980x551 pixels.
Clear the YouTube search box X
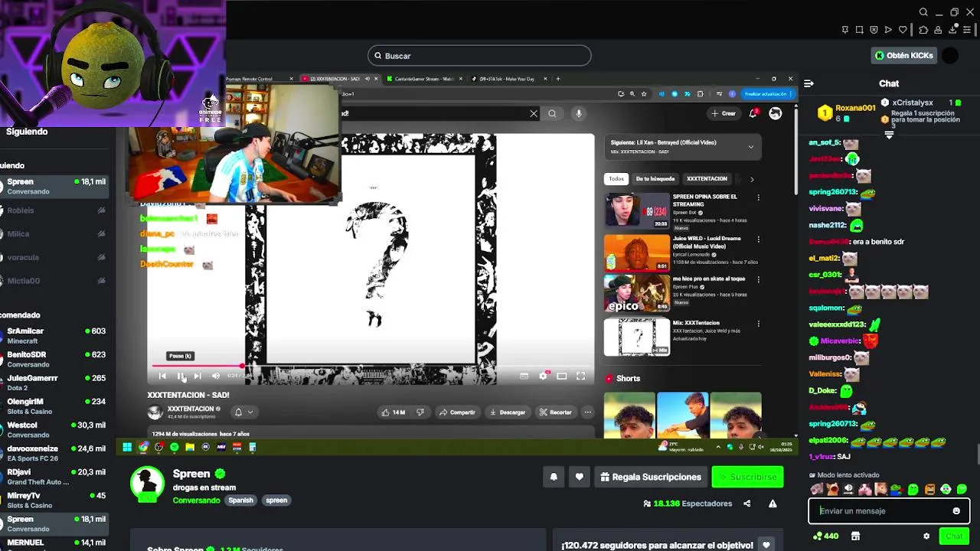[x=534, y=113]
